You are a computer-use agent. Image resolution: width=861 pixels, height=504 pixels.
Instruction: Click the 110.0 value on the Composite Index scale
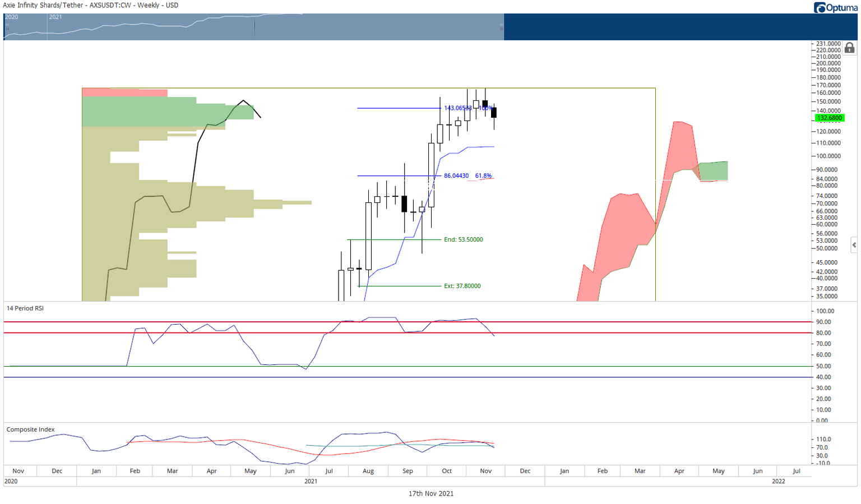824,439
